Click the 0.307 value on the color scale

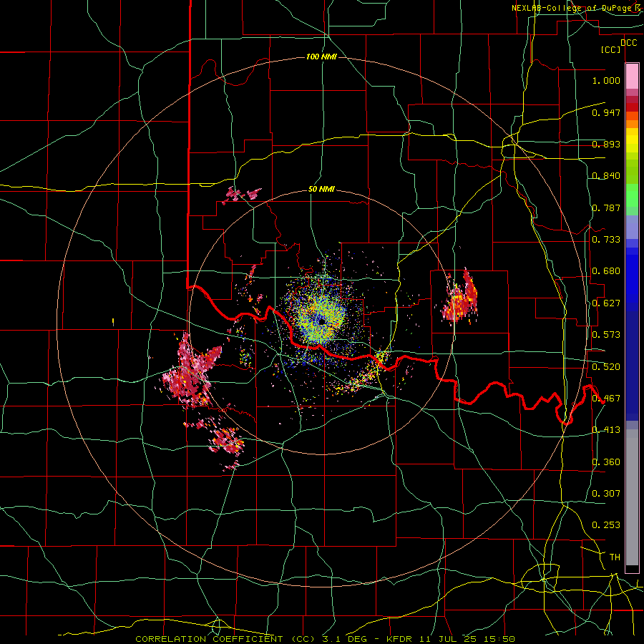coord(606,494)
